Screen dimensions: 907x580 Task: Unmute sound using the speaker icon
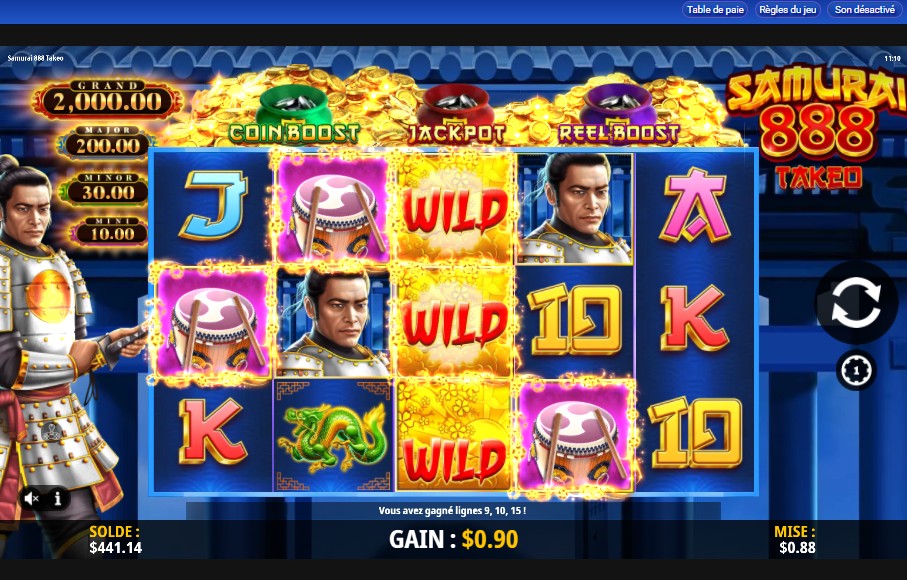(x=32, y=498)
